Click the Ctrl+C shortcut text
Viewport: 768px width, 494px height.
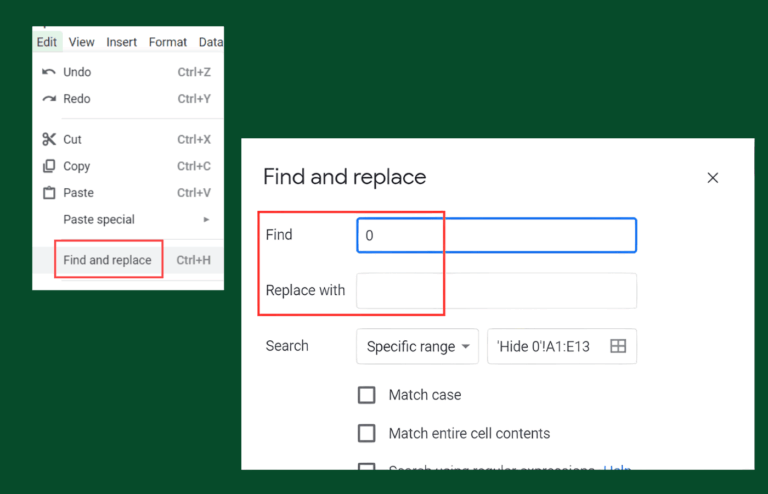click(194, 166)
